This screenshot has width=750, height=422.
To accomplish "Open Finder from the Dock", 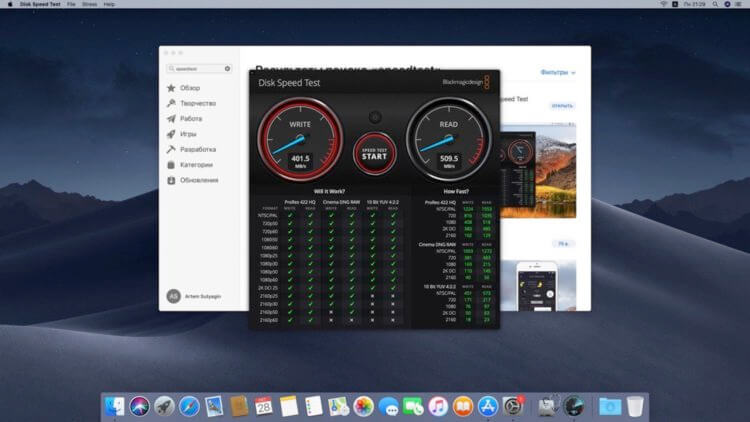I will click(x=114, y=407).
